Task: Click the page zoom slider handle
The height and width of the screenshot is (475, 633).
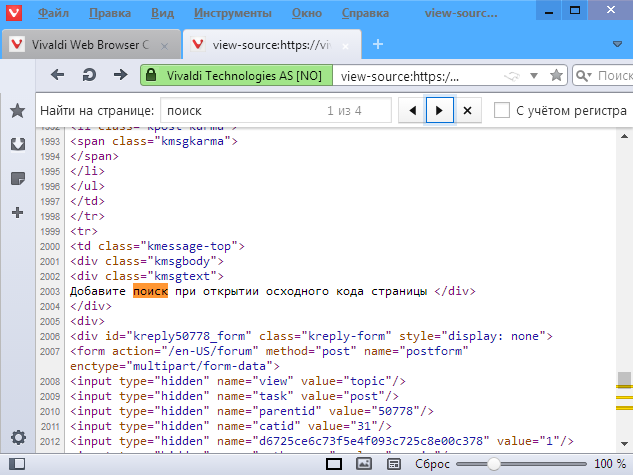Action: 493,464
